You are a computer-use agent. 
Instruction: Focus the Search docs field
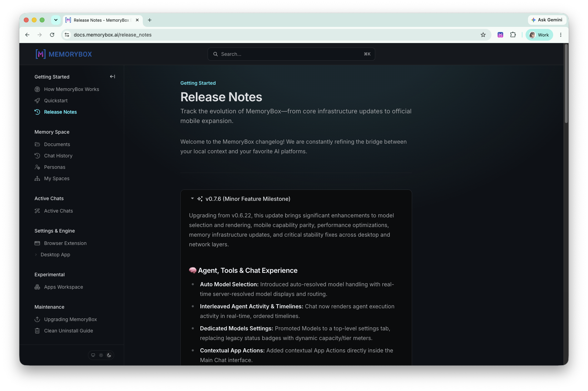pos(291,54)
